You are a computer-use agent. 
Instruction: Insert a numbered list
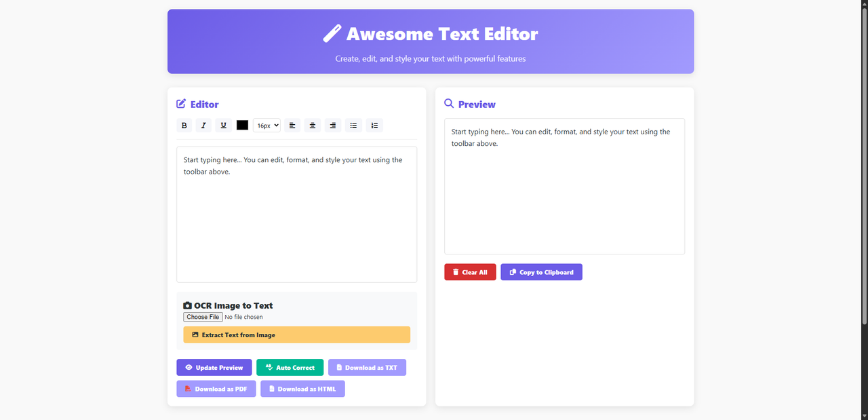click(x=374, y=126)
